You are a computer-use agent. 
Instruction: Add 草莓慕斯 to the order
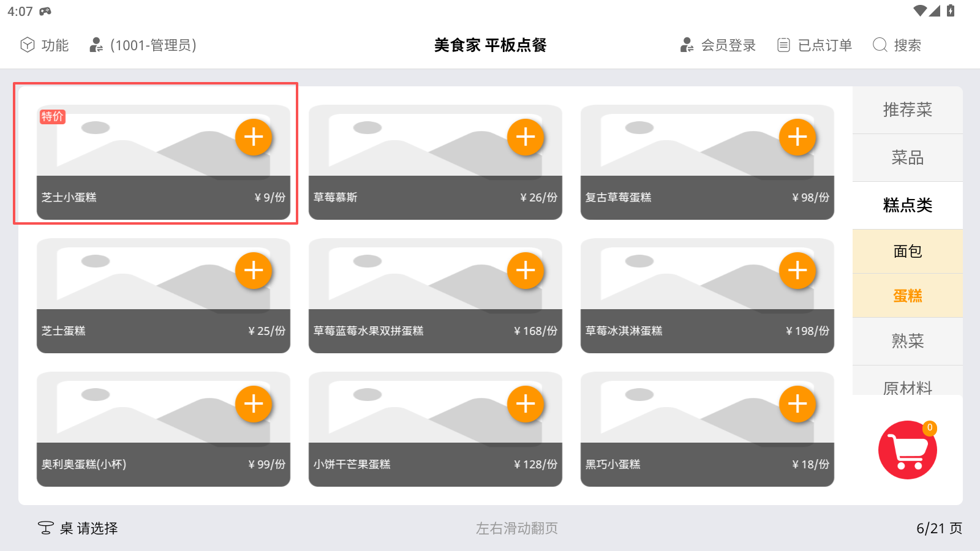526,137
